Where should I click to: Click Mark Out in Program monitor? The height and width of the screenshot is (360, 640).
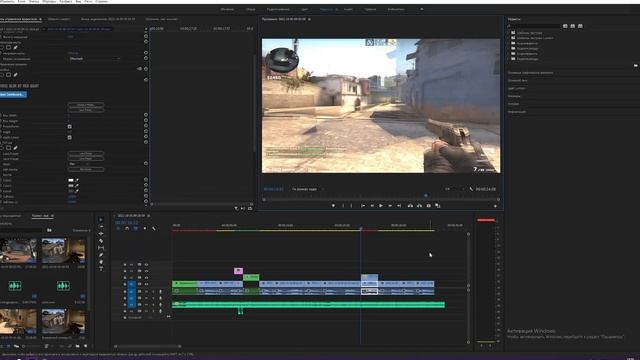pos(351,206)
